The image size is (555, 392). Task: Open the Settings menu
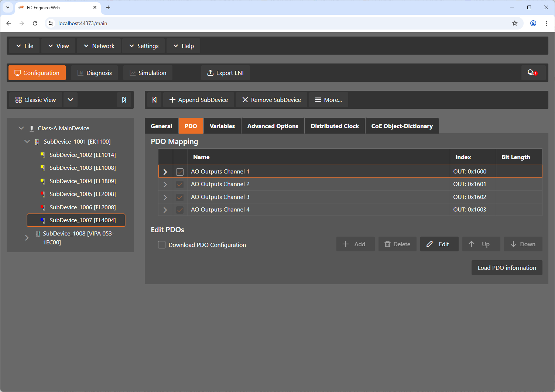[144, 46]
